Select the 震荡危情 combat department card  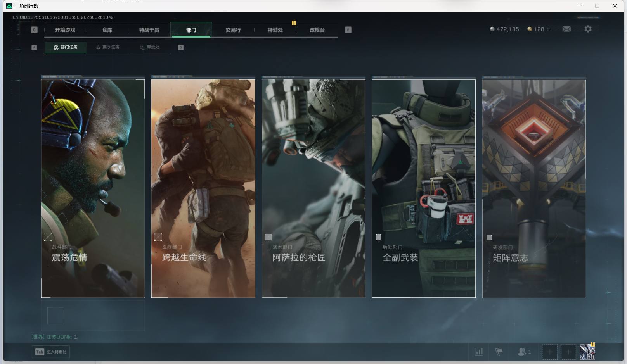pos(93,188)
